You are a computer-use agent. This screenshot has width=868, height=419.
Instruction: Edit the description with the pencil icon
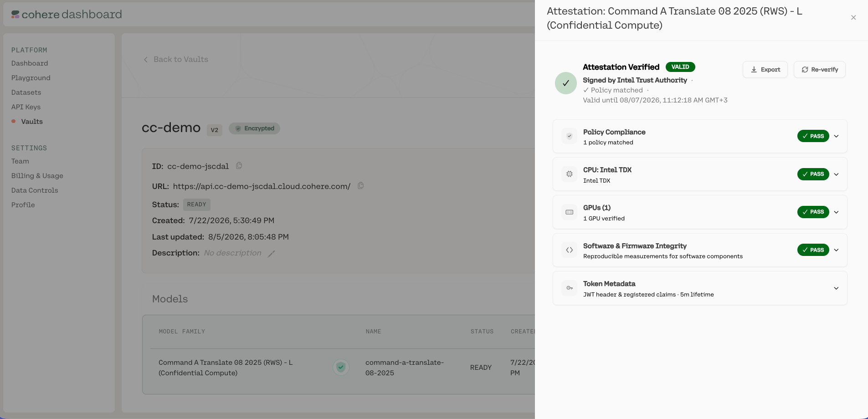(x=272, y=254)
